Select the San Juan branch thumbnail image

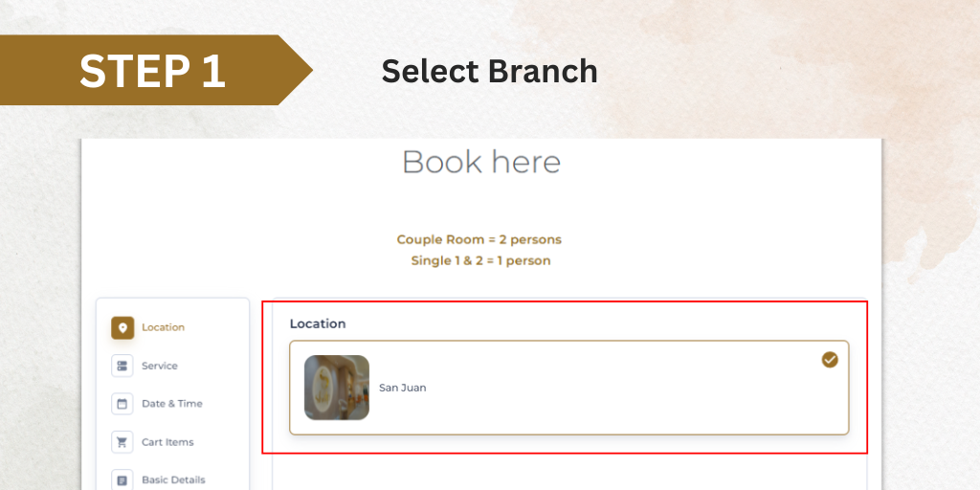point(337,388)
